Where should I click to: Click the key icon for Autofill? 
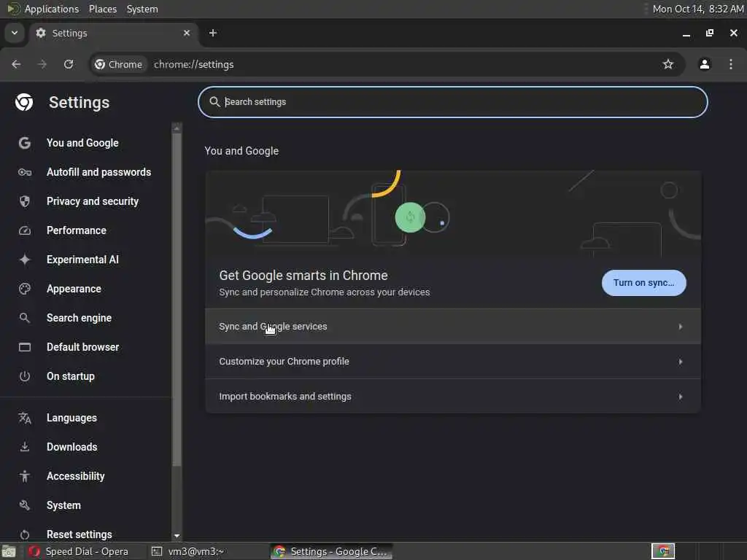(25, 172)
